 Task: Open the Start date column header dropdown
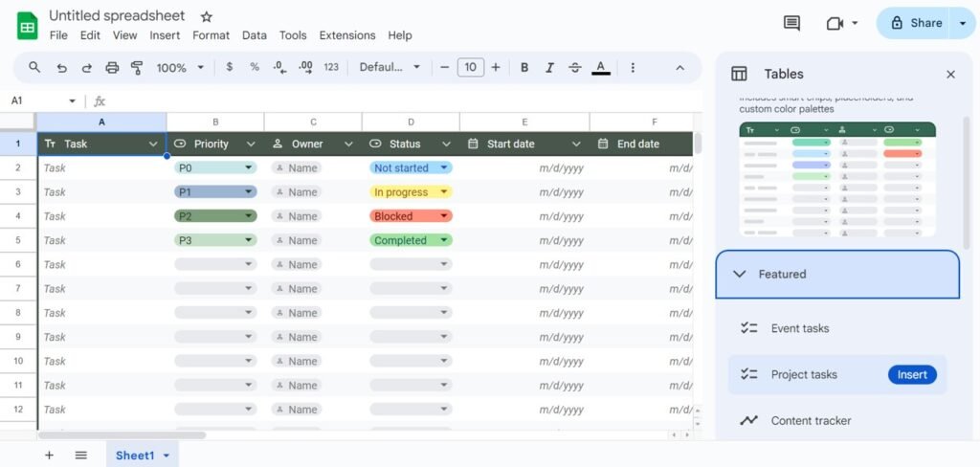coord(576,144)
